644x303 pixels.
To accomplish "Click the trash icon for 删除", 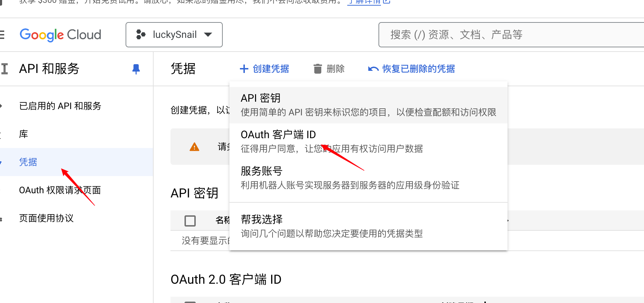I will pos(317,69).
